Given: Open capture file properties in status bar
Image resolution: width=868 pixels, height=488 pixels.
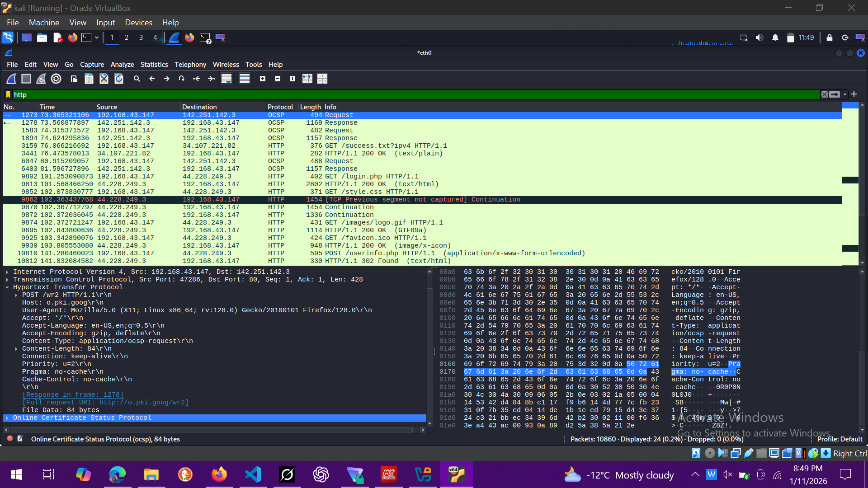Looking at the screenshot, I should coord(20,438).
